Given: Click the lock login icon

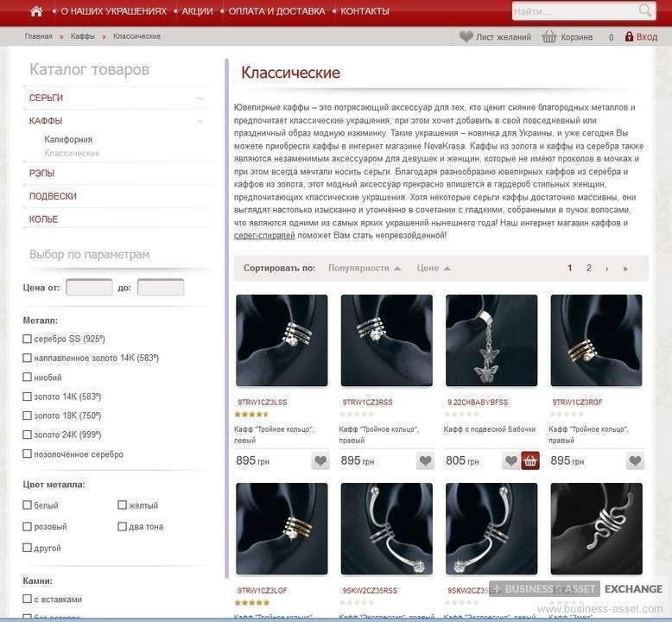Looking at the screenshot, I should point(629,36).
